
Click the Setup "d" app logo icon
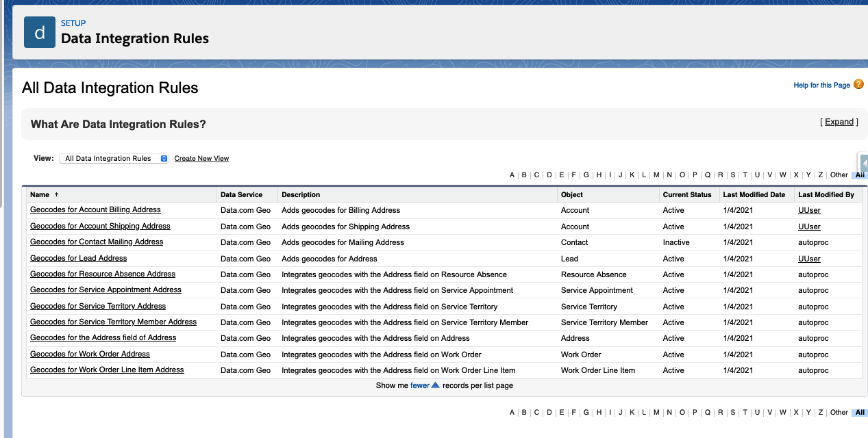39,31
